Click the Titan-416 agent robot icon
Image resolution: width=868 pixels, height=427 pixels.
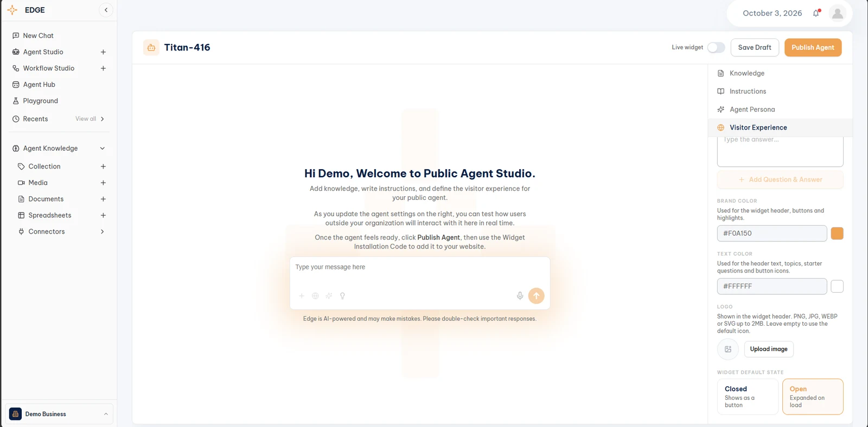[x=151, y=48]
